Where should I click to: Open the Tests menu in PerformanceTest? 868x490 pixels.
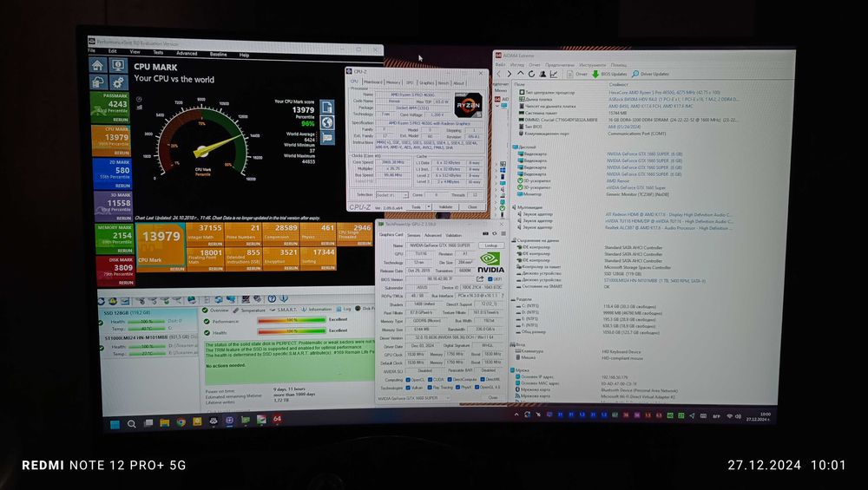(158, 53)
